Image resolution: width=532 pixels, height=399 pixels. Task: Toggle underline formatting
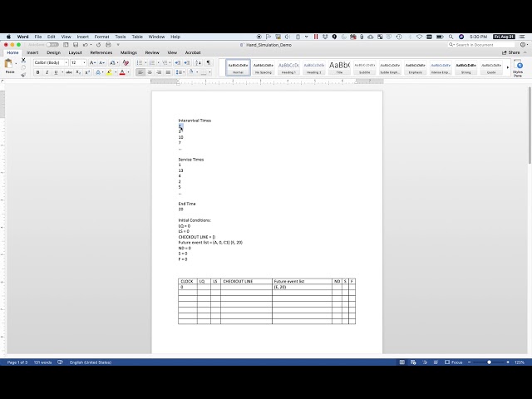coord(56,72)
